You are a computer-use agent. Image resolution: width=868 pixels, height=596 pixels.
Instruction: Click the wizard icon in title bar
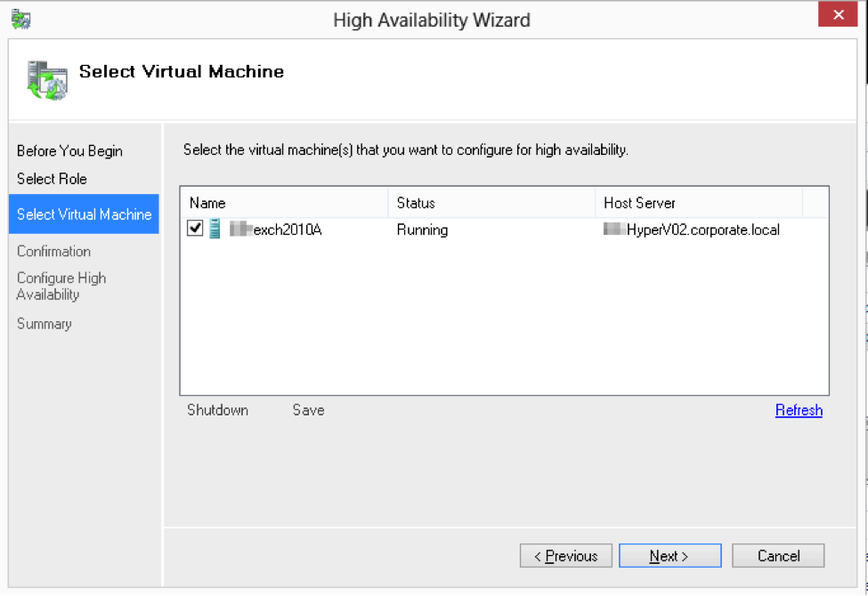click(x=20, y=18)
